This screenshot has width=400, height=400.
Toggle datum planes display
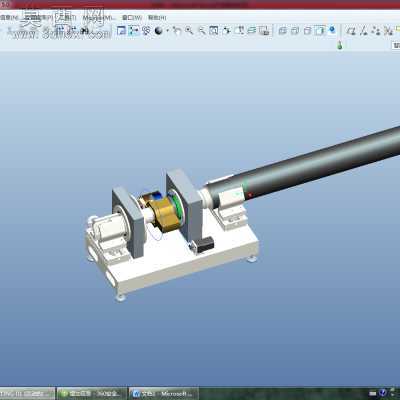[350, 31]
